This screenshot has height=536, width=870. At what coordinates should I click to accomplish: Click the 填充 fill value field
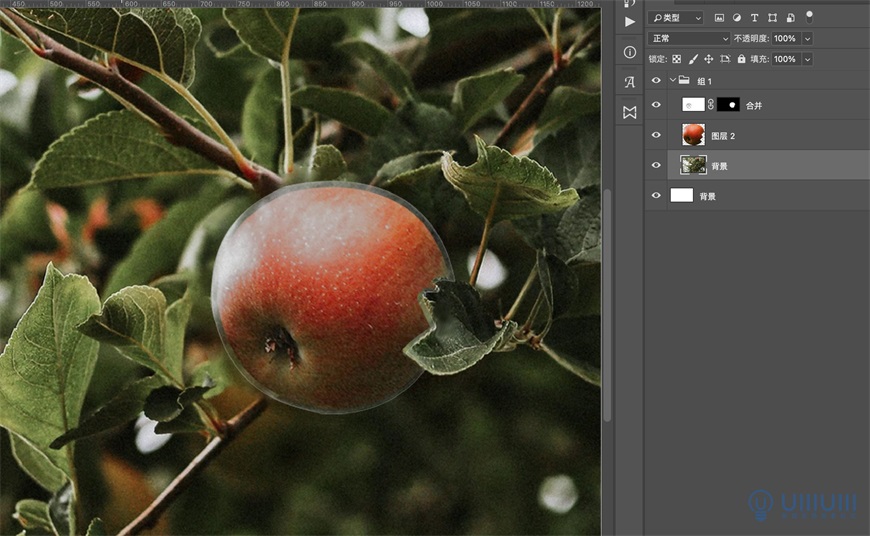click(x=785, y=59)
